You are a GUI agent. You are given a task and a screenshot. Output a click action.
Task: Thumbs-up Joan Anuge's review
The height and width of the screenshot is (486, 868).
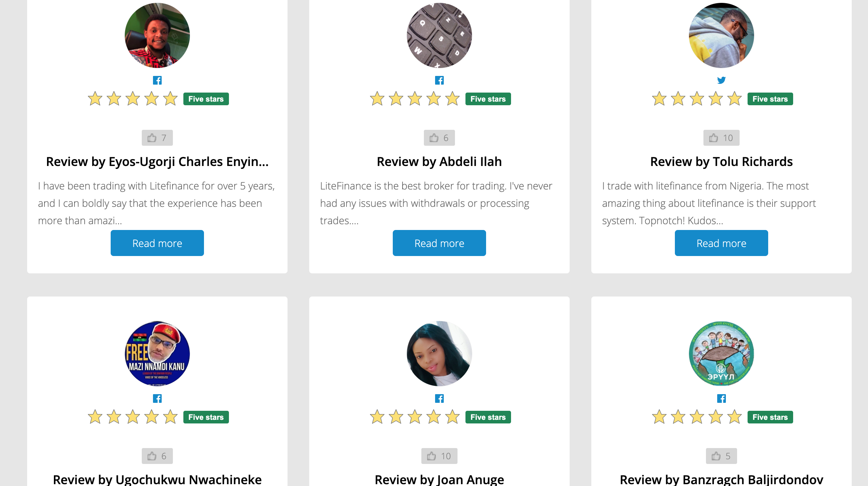[439, 456]
